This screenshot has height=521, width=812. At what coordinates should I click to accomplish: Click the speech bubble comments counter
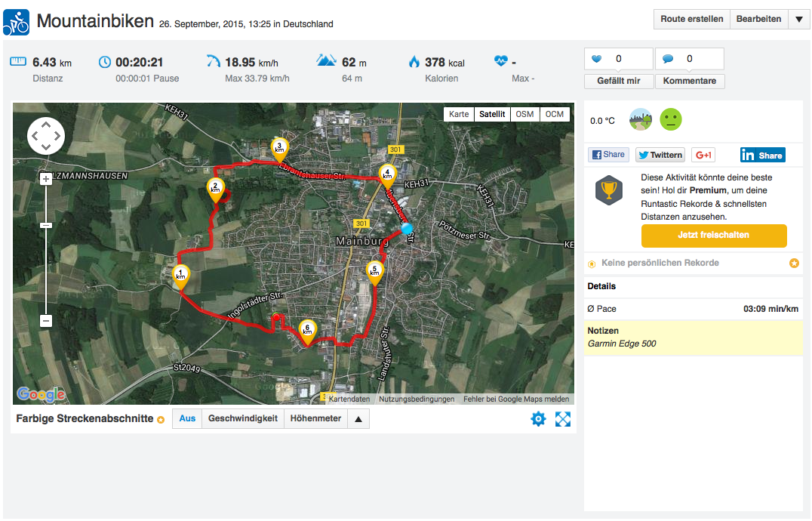[x=689, y=59]
